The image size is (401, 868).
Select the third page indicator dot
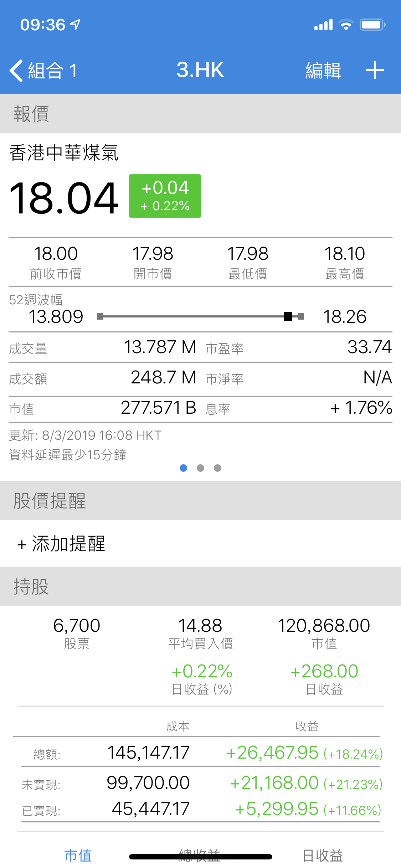click(217, 468)
